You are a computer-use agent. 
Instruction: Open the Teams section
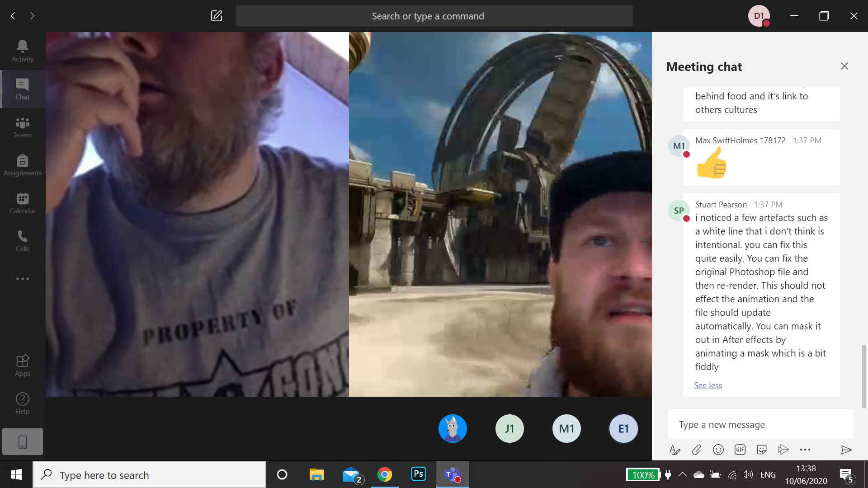[22, 127]
